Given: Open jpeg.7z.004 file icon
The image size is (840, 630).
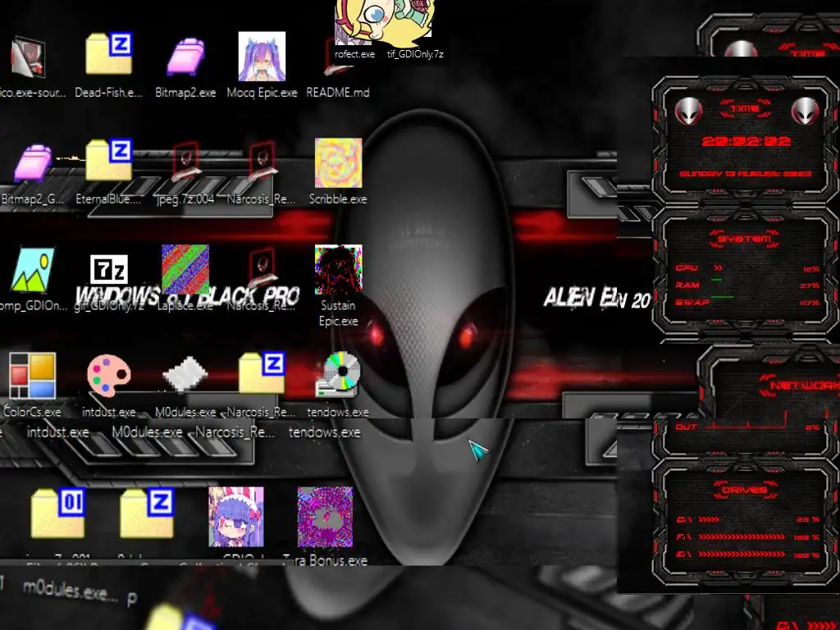Looking at the screenshot, I should 185,161.
